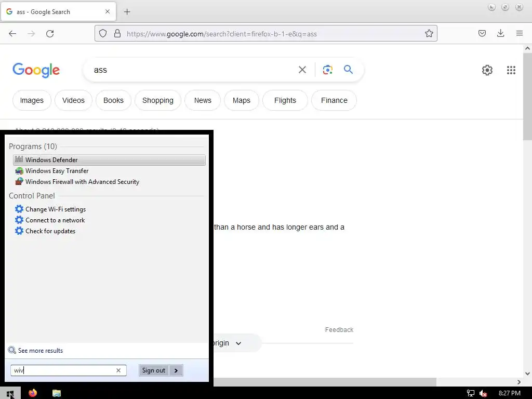The image size is (532, 399).
Task: Click the Feedback link
Action: click(339, 330)
